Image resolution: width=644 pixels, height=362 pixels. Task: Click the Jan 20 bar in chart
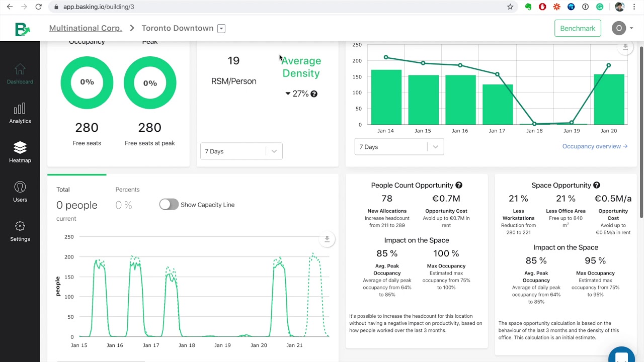point(609,100)
